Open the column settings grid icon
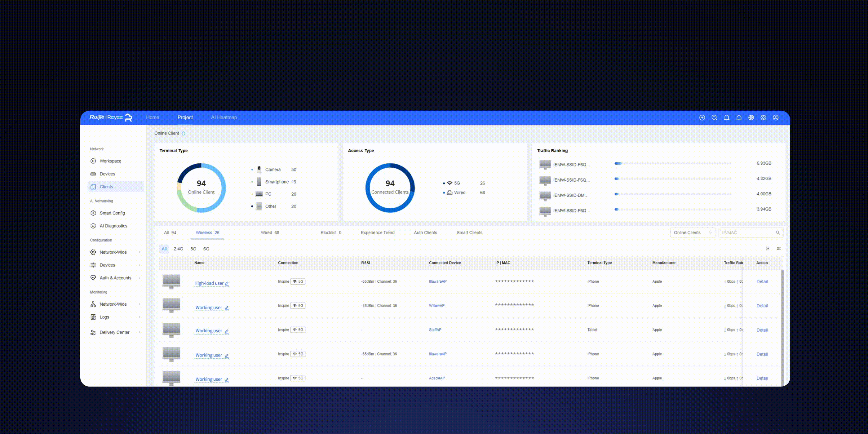This screenshot has width=868, height=434. (x=779, y=249)
